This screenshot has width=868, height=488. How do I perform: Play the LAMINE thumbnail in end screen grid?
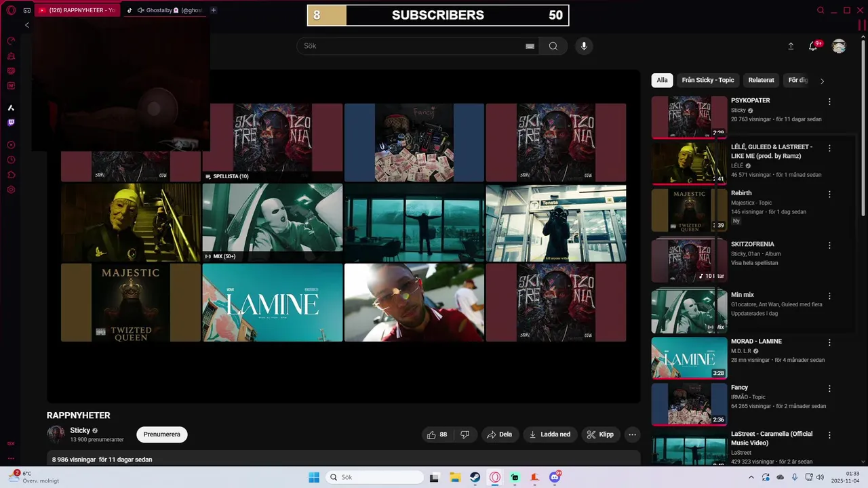272,302
